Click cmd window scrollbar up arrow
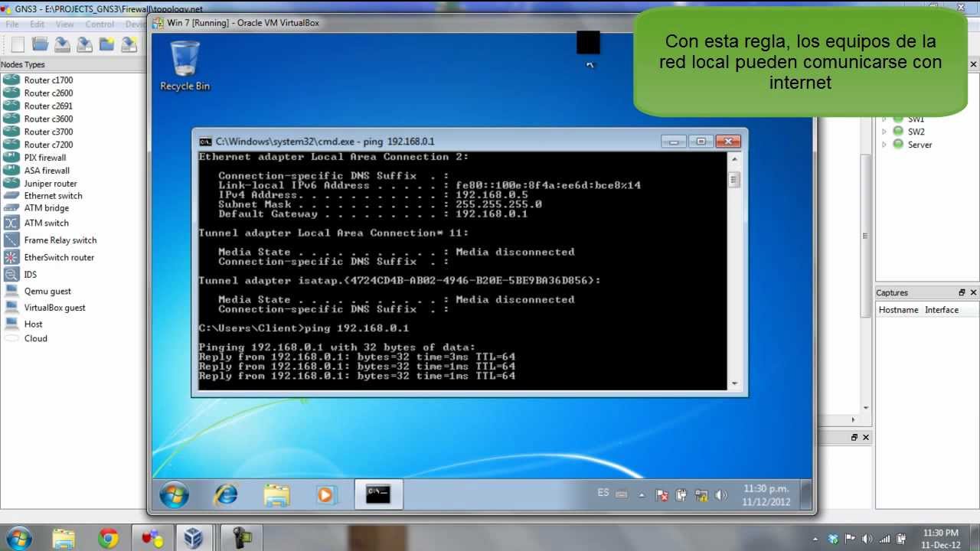 click(x=734, y=159)
